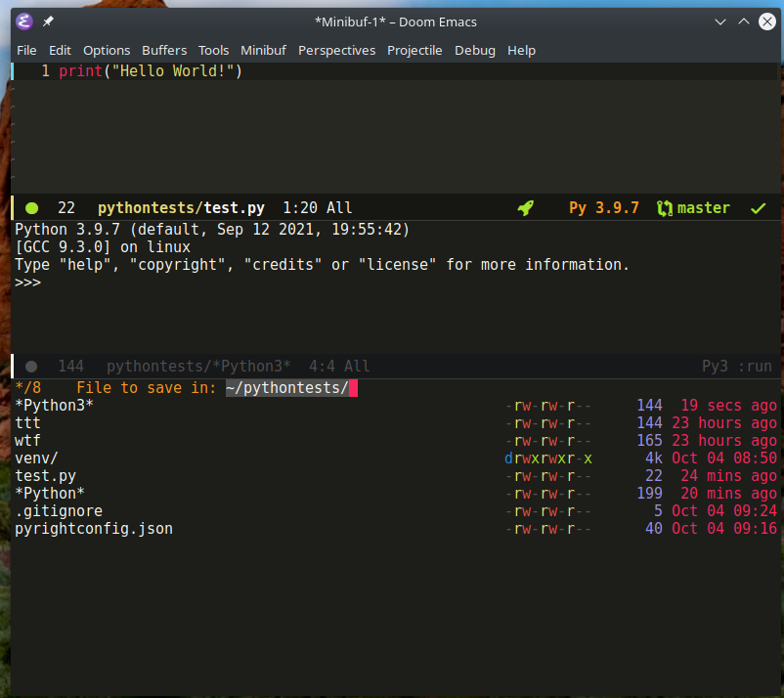Click the maximize chevron in title bar

(x=744, y=22)
